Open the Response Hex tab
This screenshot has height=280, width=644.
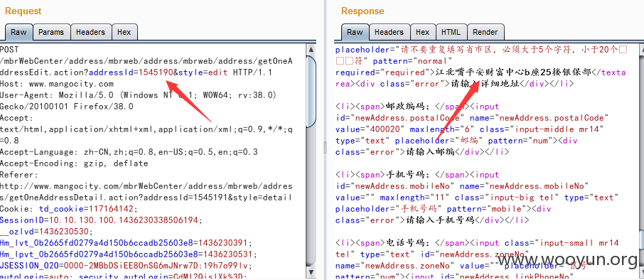[x=423, y=32]
